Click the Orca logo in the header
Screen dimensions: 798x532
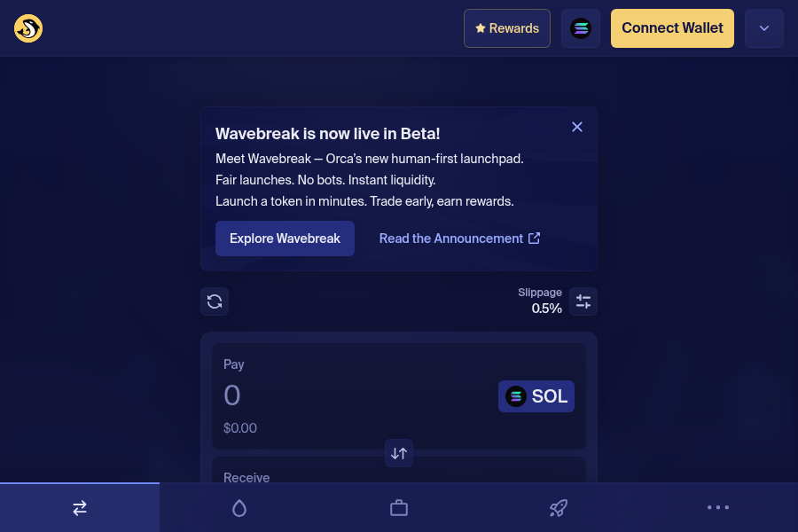point(27,27)
